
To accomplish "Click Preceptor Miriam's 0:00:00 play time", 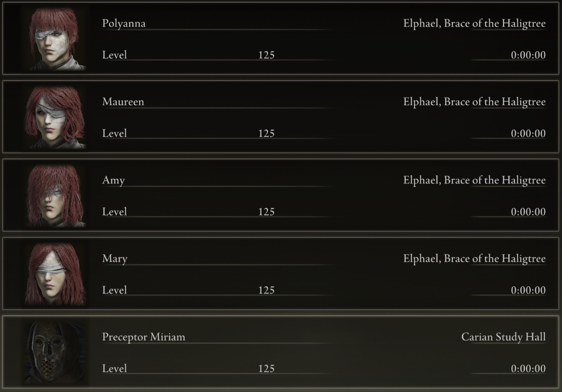I will tap(528, 369).
